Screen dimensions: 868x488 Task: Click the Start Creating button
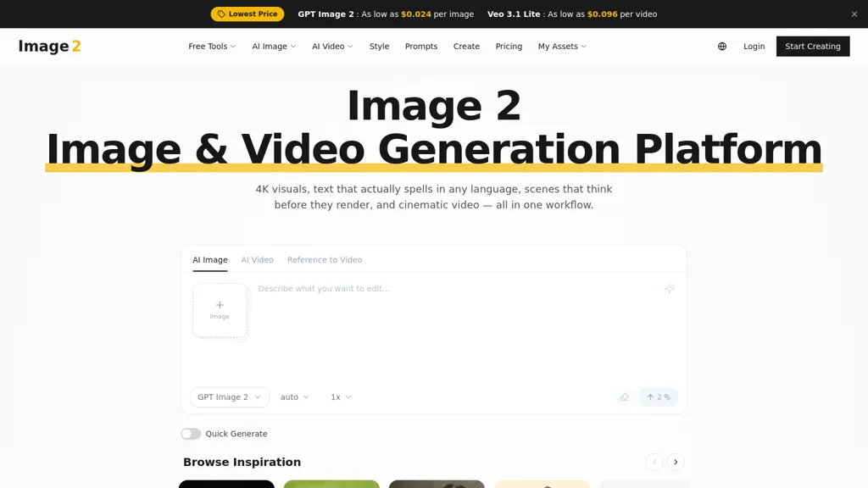click(x=813, y=47)
